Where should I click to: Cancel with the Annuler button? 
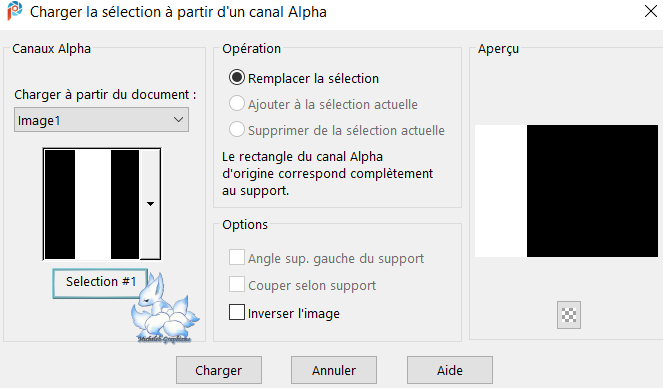[334, 370]
